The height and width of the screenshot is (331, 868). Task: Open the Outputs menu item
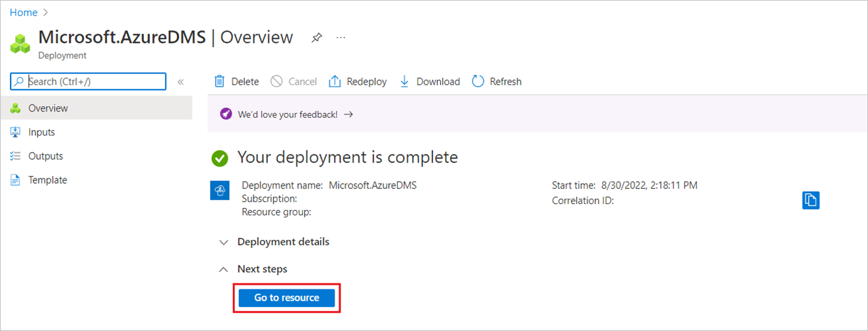(x=46, y=156)
